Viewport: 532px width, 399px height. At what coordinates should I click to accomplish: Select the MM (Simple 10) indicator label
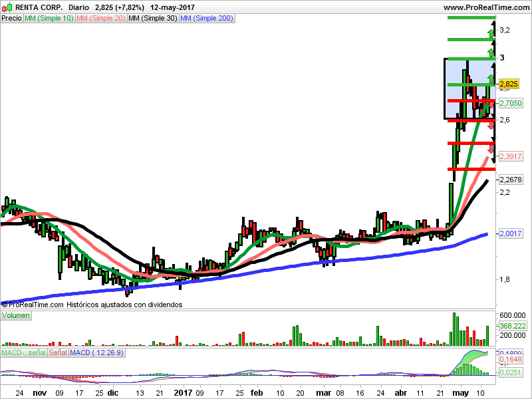coord(49,18)
